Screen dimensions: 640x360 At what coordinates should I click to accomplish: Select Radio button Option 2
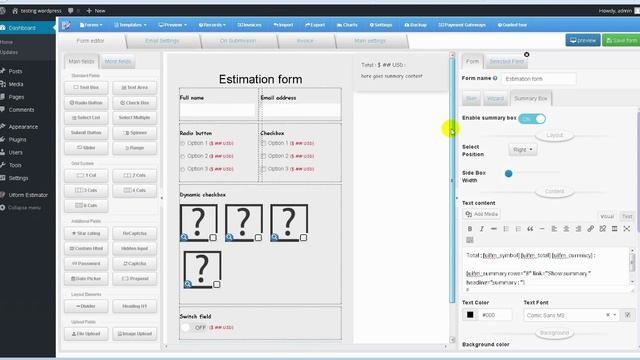[182, 156]
